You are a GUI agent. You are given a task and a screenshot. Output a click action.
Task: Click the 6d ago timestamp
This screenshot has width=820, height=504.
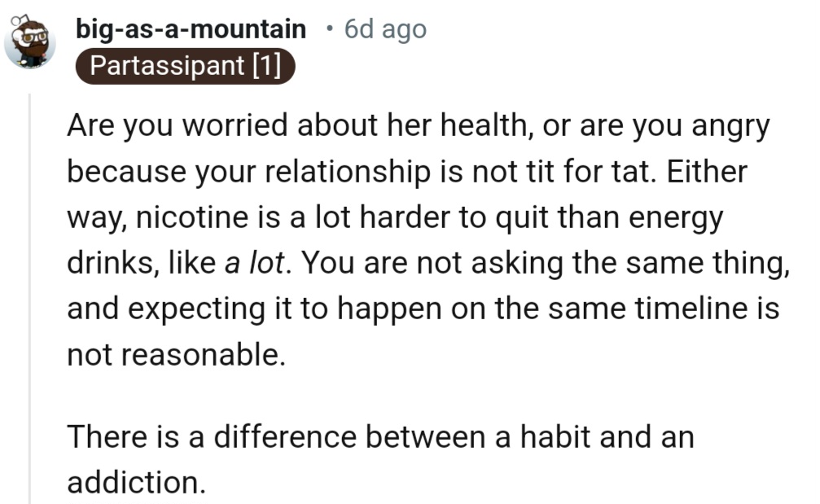tap(384, 29)
